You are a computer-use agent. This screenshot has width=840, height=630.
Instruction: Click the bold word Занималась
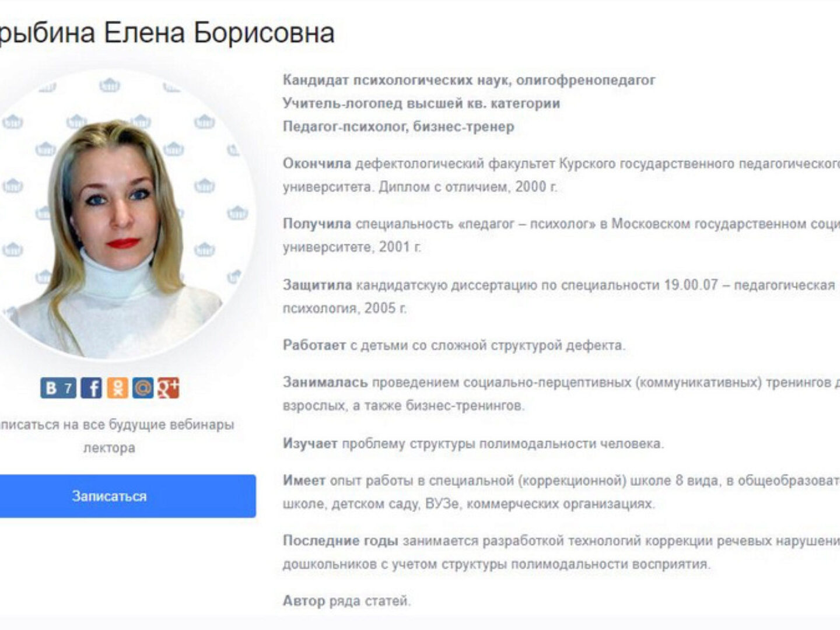(325, 383)
